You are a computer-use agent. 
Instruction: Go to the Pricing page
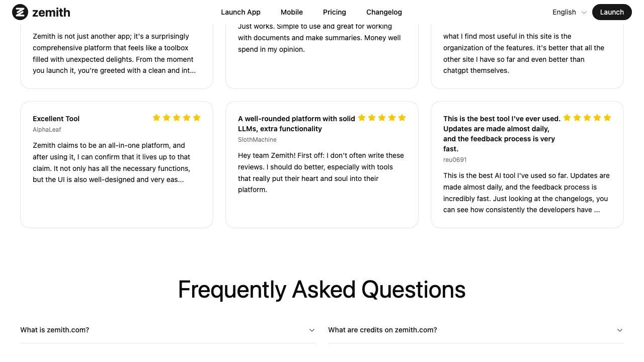coord(335,12)
